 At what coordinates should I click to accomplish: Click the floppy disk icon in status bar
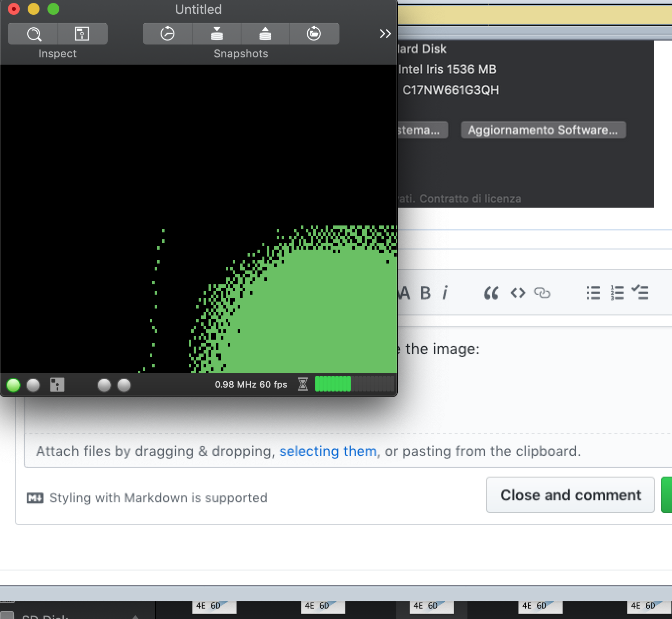(57, 385)
